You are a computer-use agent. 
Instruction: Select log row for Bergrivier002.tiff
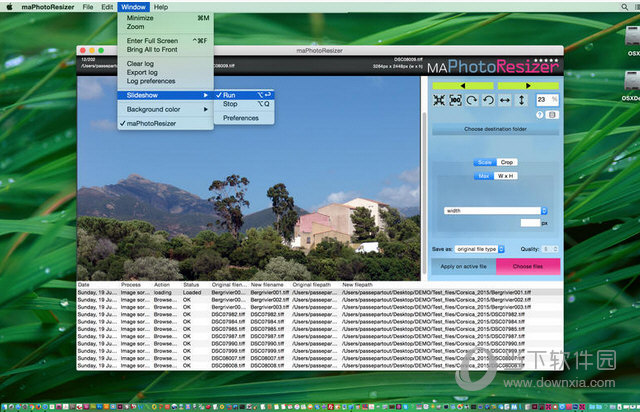pyautogui.click(x=320, y=300)
